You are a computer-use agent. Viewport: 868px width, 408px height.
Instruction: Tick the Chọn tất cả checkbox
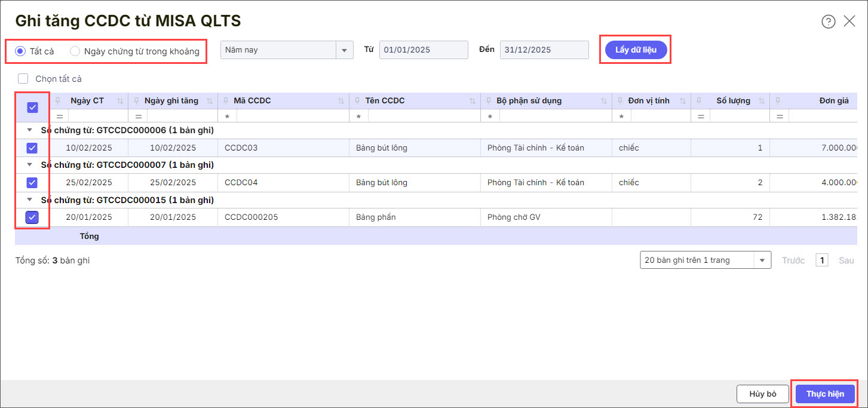pos(23,79)
